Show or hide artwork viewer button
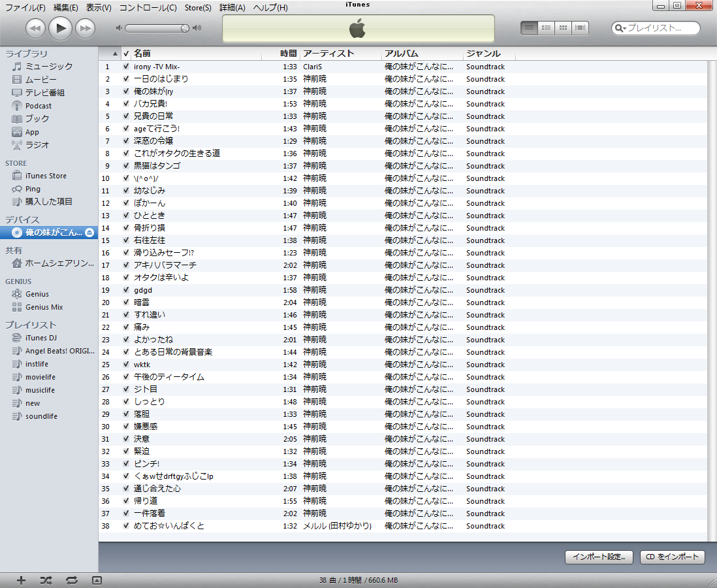 pyautogui.click(x=97, y=580)
